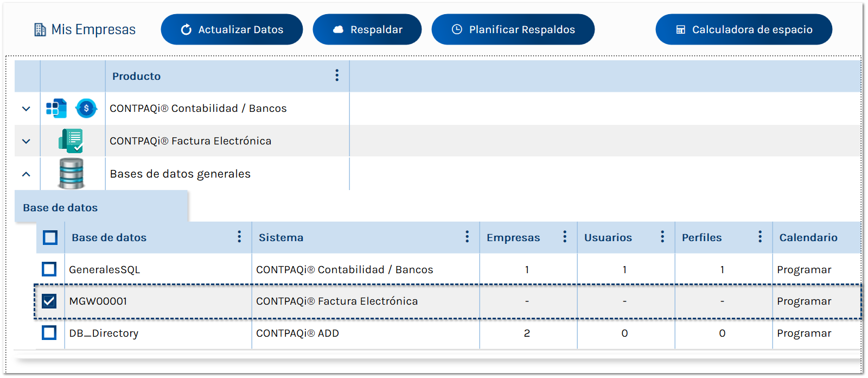Click Programar on the DB_Directory row
The width and height of the screenshot is (868, 378).
point(805,333)
